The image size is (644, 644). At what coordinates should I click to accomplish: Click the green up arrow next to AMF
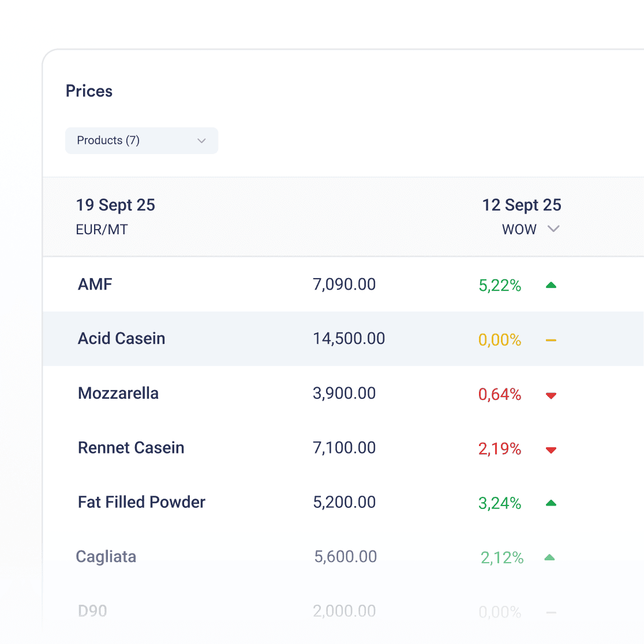click(551, 285)
